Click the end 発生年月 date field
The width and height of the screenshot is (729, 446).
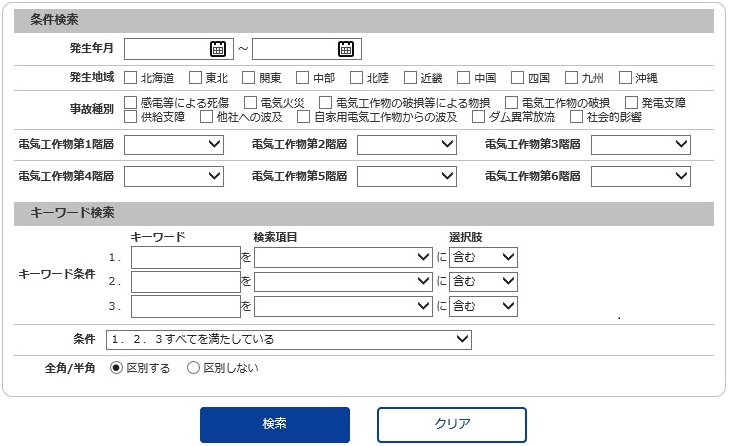pyautogui.click(x=307, y=49)
